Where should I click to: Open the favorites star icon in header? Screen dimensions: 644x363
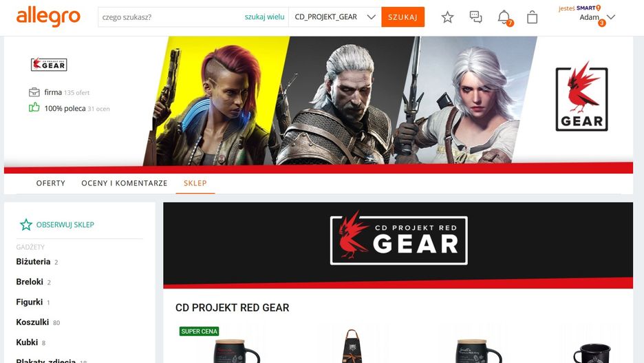coord(447,17)
